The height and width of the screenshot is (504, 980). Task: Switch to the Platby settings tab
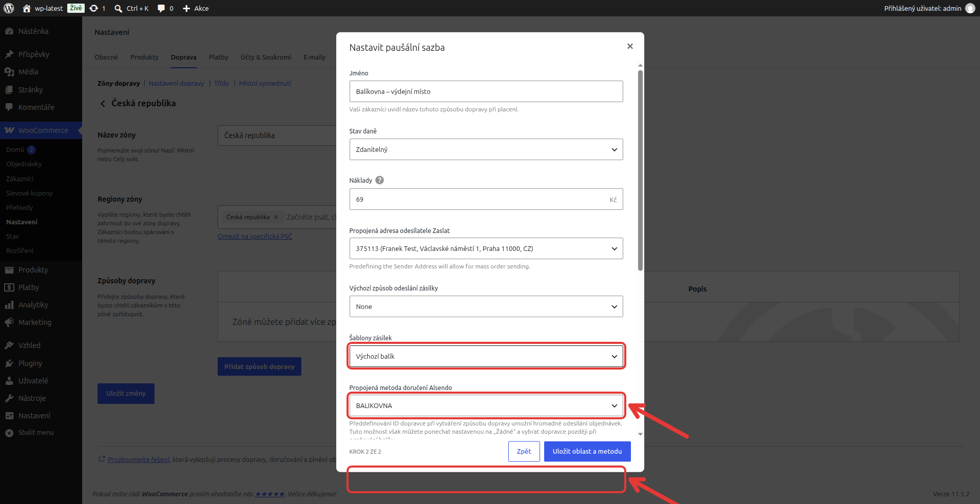tap(219, 57)
